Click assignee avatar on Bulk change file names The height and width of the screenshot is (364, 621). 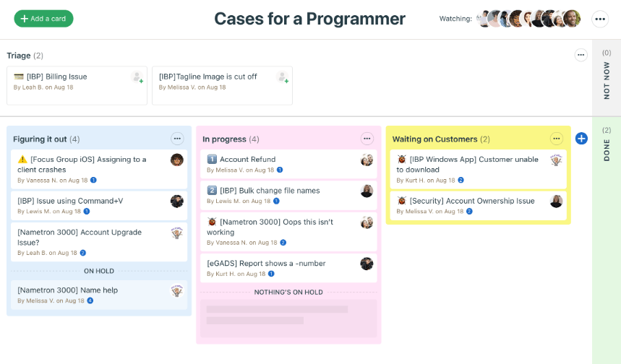pyautogui.click(x=367, y=191)
